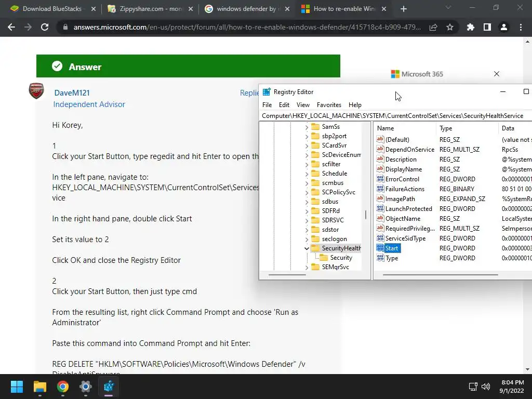Expand the SCardSvr registry key
The width and height of the screenshot is (532, 399).
[307, 145]
